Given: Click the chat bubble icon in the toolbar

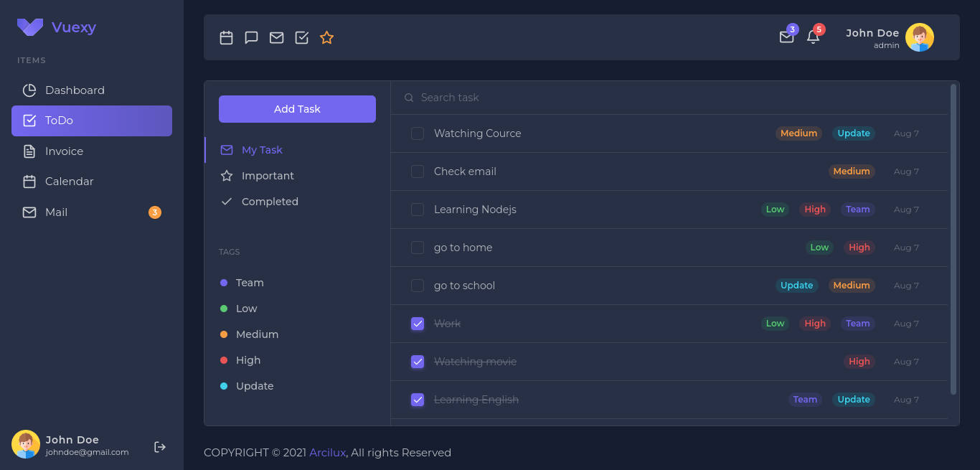Looking at the screenshot, I should (x=251, y=37).
